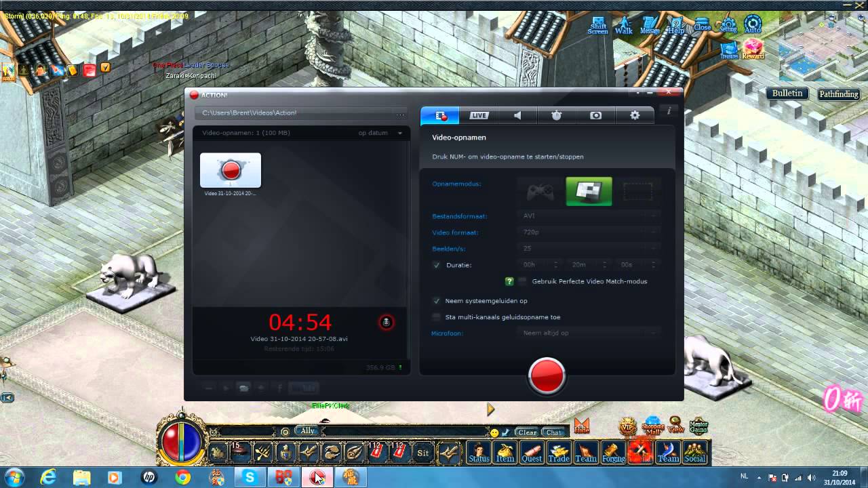Toggle 'Neem systeemgeluiden op' checkbox

coord(437,300)
